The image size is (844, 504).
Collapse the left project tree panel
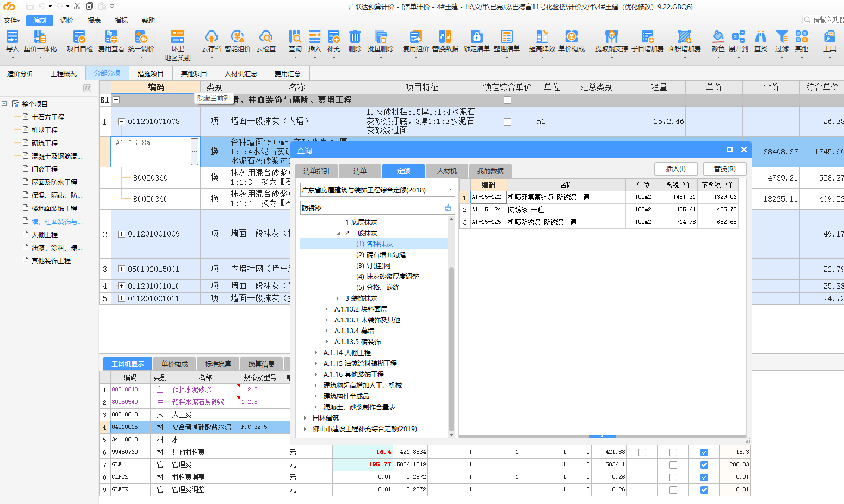[x=87, y=88]
